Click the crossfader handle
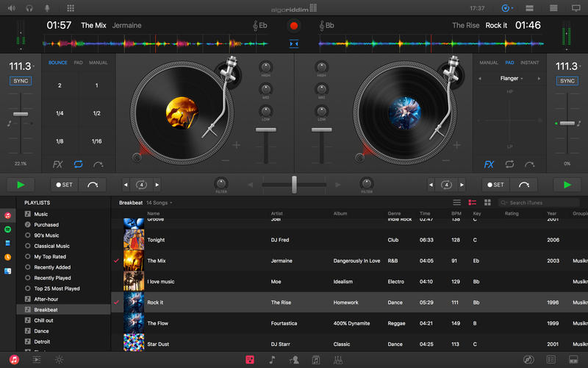The width and height of the screenshot is (588, 368). click(x=293, y=184)
